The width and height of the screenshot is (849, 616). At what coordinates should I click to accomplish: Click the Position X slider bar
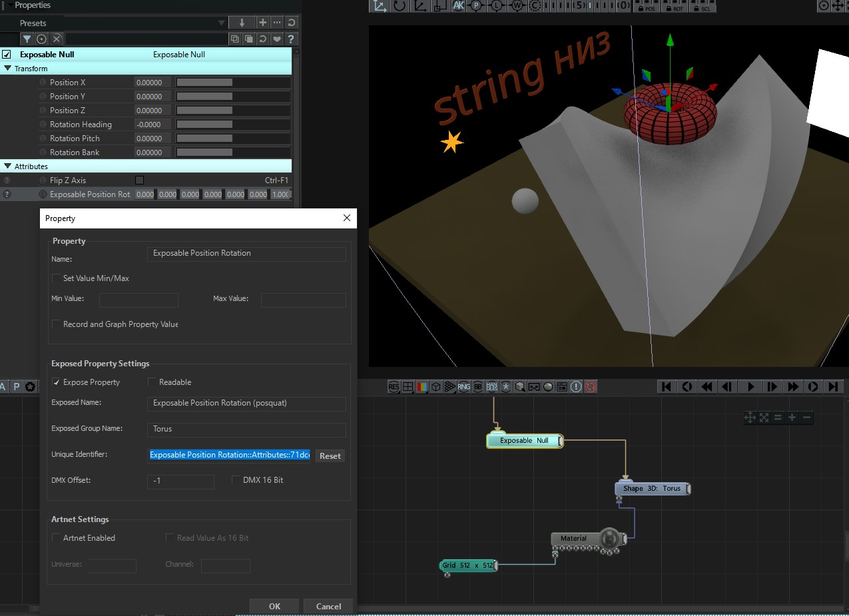click(x=232, y=83)
